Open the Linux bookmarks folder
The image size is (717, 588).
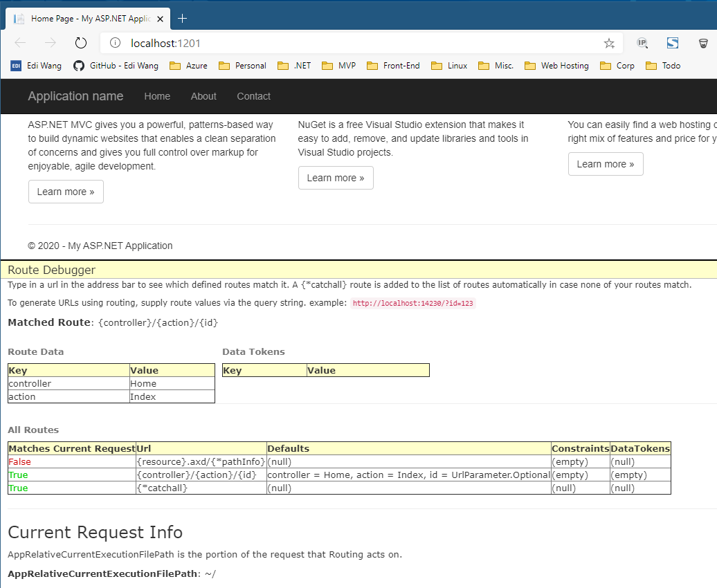point(449,66)
